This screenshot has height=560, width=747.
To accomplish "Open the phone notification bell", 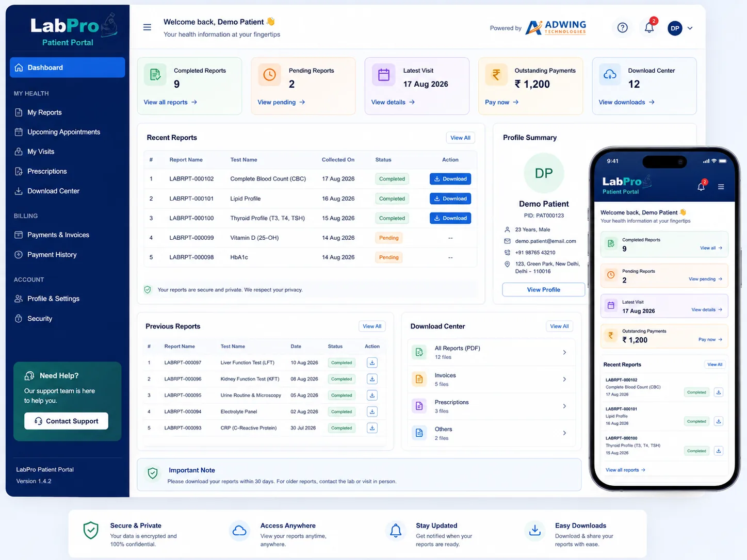I will click(702, 186).
